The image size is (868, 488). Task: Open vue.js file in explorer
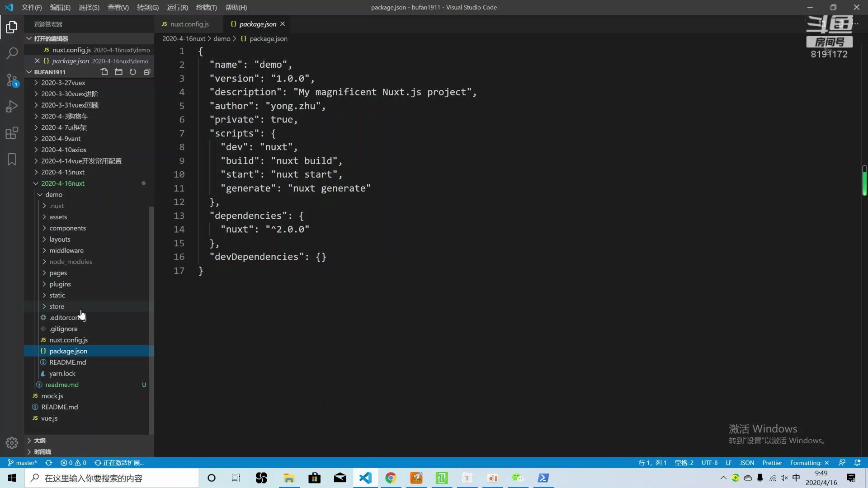(89, 418)
